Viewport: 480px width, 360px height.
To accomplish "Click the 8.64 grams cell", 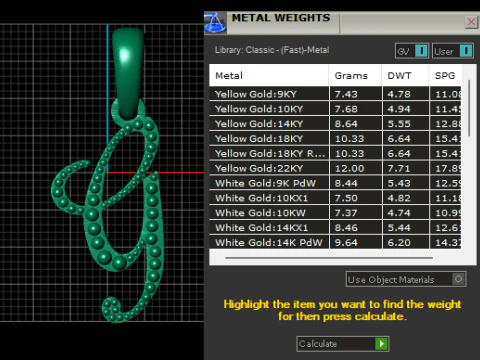I will (x=356, y=124).
